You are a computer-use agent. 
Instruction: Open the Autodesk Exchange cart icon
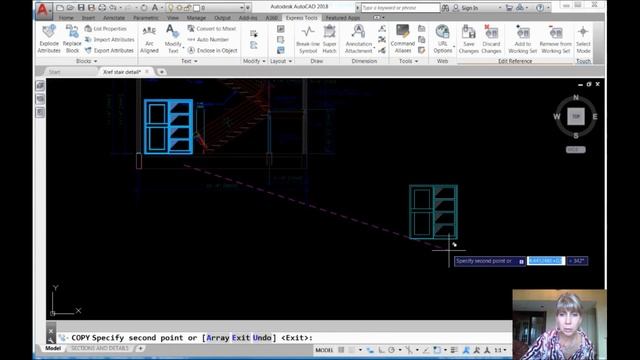509,8
